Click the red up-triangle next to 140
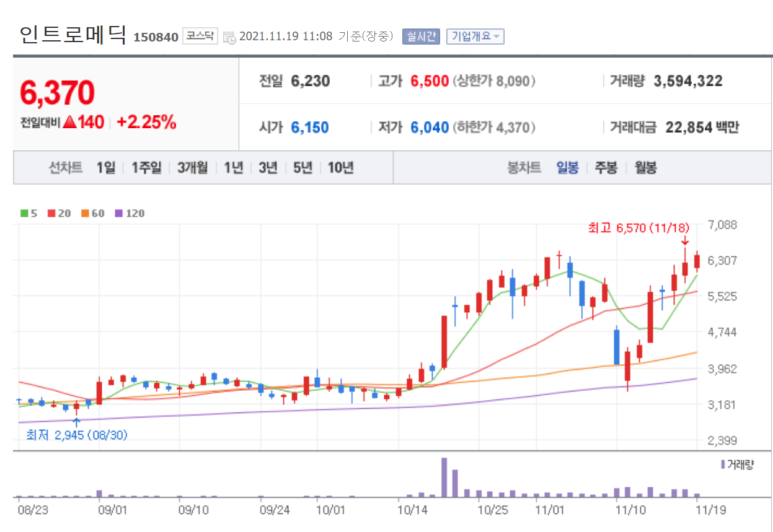The width and height of the screenshot is (773, 532). pyautogui.click(x=69, y=122)
